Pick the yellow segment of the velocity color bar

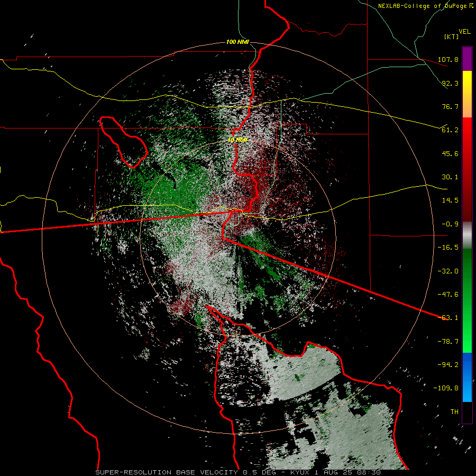coord(467,83)
